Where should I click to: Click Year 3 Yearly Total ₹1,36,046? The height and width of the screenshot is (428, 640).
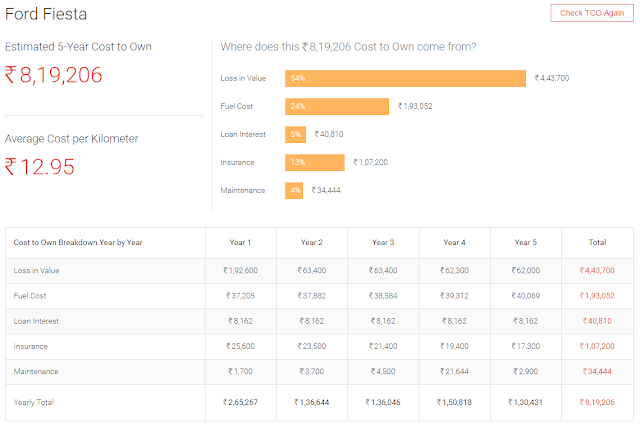point(383,402)
